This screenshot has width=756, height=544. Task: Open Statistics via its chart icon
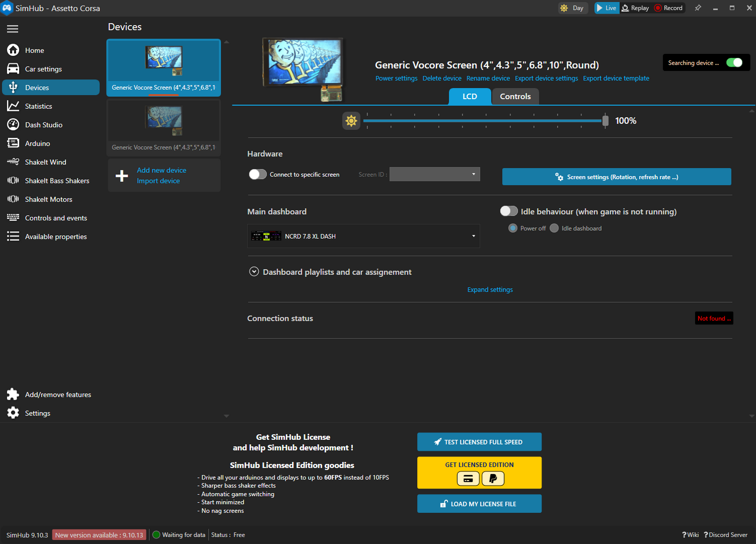click(x=13, y=106)
